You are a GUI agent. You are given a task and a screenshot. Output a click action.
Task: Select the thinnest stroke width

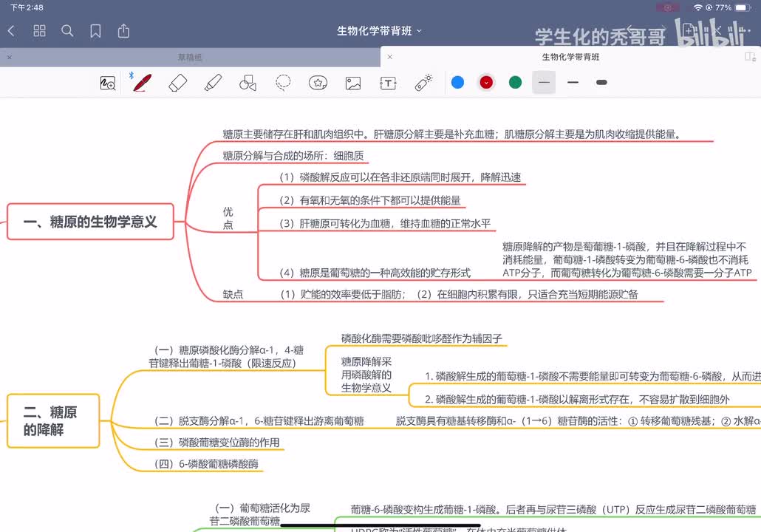coord(544,83)
